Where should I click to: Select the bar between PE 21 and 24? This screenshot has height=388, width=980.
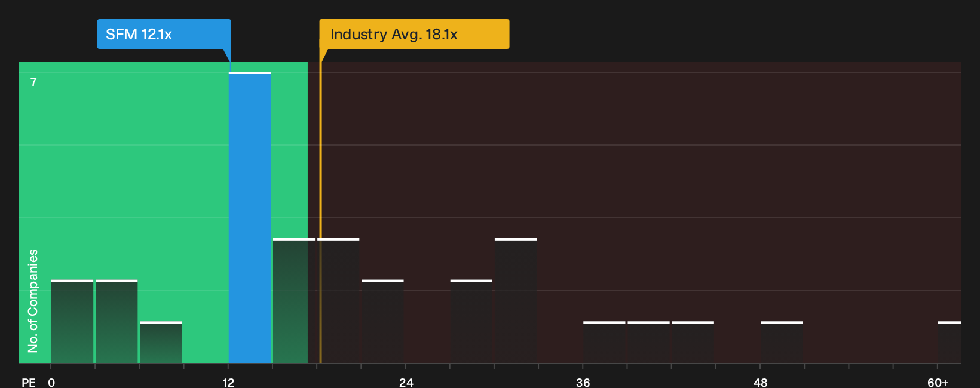pos(382,321)
